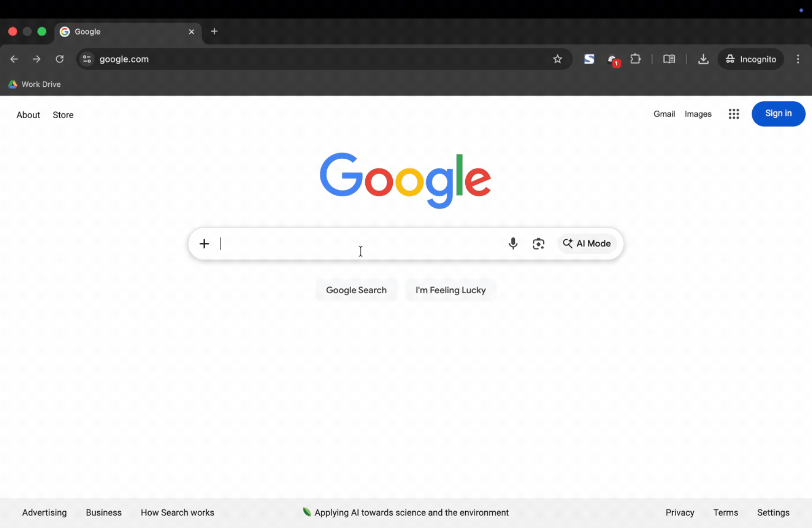Switch to AI Mode search

pyautogui.click(x=587, y=243)
